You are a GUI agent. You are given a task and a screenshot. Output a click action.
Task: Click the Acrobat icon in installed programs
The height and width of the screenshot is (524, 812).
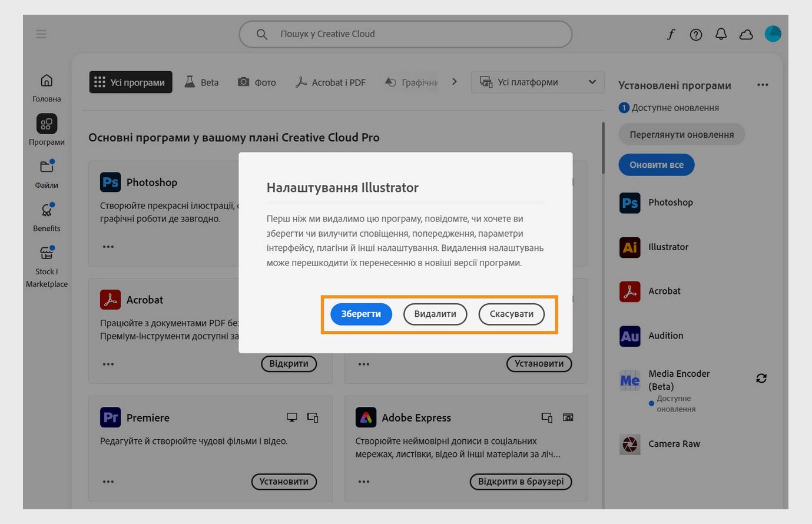point(630,291)
